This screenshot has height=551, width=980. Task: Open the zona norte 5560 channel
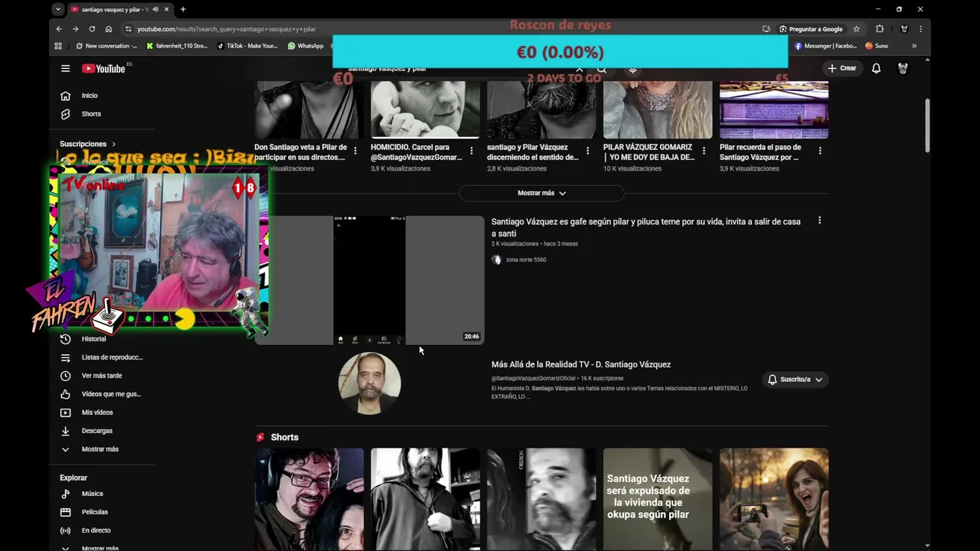[x=526, y=259]
